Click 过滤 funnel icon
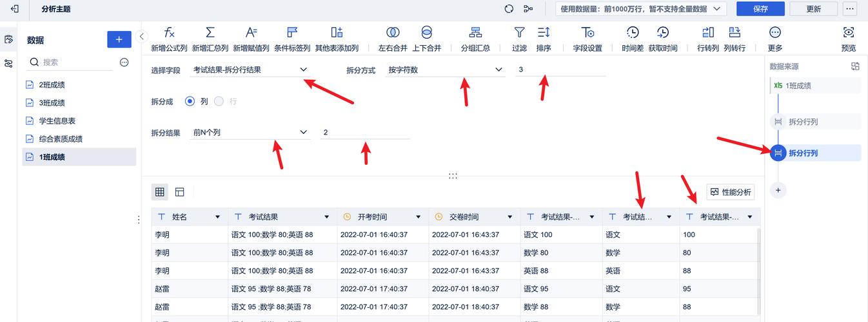This screenshot has width=868, height=322. click(519, 32)
